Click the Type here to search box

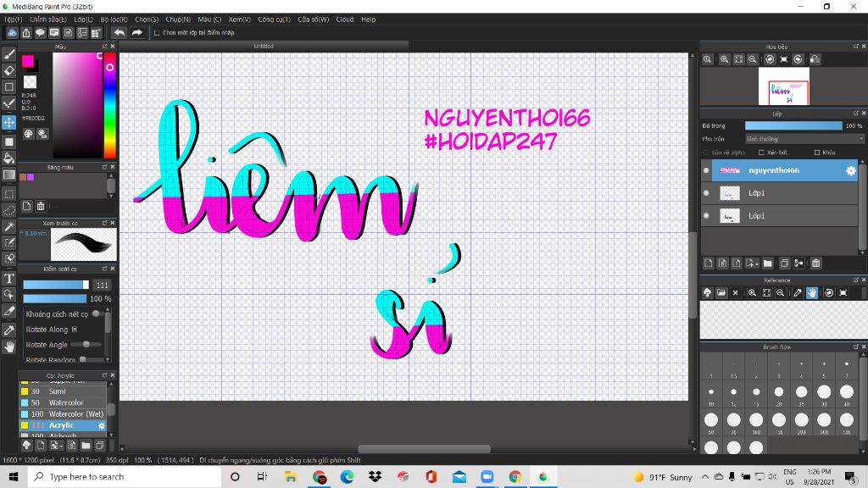pyautogui.click(x=125, y=476)
